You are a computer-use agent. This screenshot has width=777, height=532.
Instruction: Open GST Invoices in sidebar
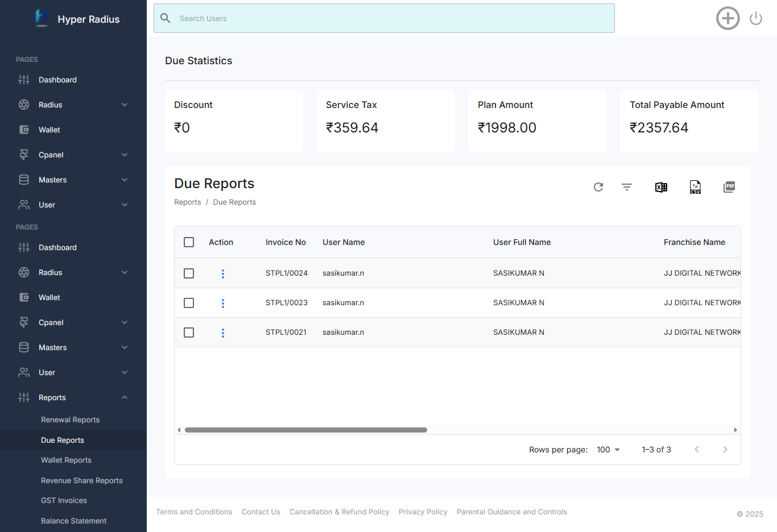pos(64,501)
